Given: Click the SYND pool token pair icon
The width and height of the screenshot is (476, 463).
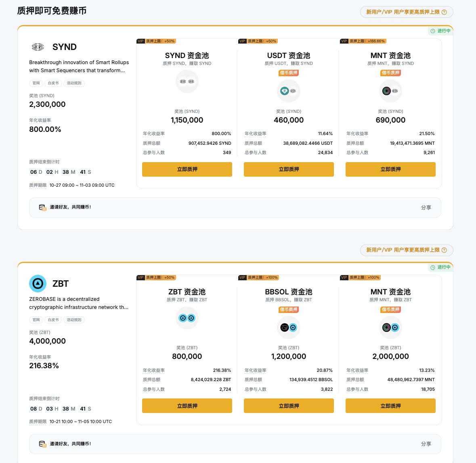Looking at the screenshot, I should coord(187,81).
